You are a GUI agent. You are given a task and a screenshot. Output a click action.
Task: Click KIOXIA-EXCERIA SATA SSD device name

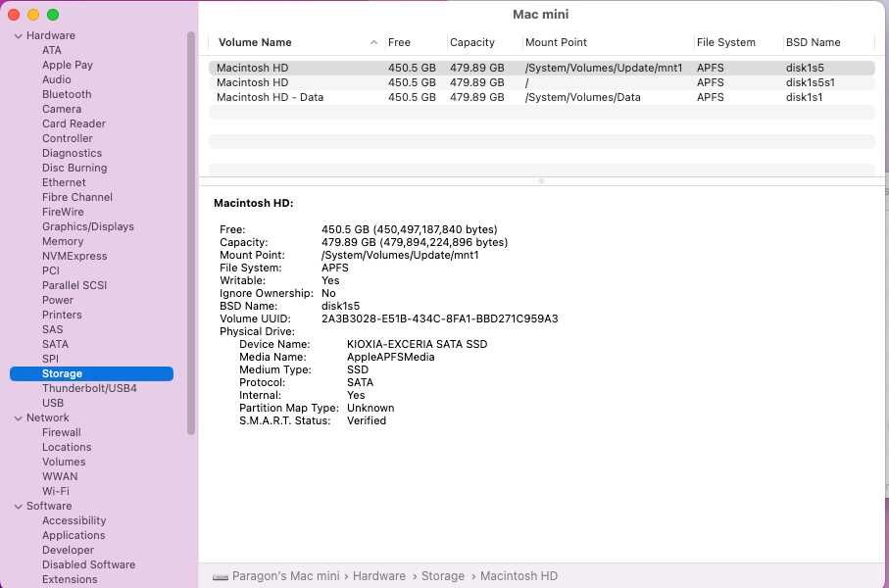tap(417, 344)
